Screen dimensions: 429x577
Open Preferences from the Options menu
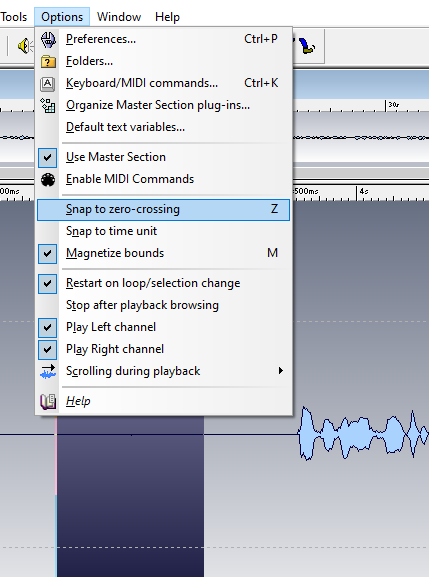tap(163, 39)
